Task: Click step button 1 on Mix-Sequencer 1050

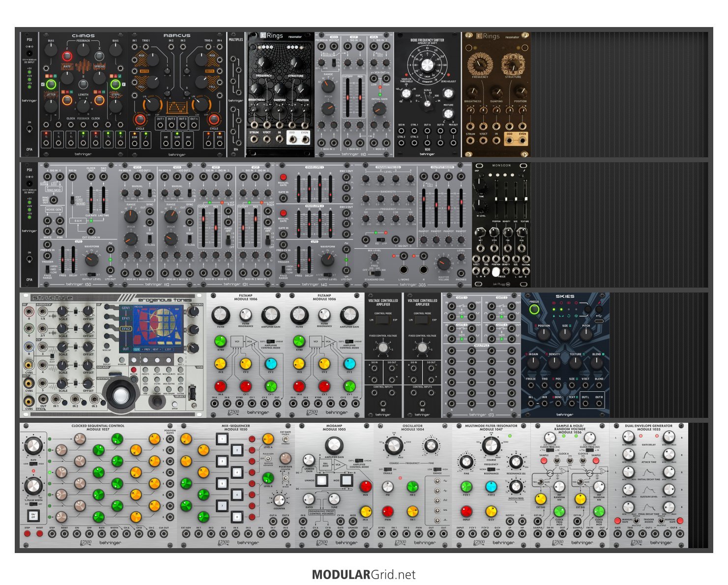Action: coord(221,438)
